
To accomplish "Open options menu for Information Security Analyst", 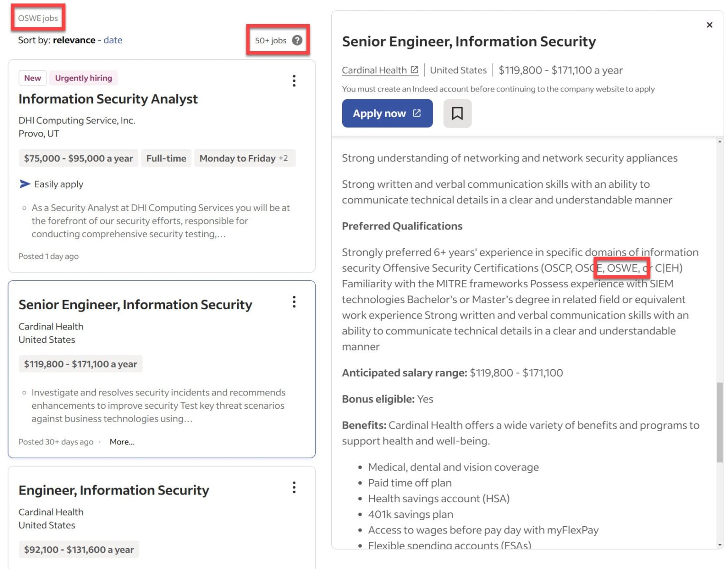I will coord(294,81).
